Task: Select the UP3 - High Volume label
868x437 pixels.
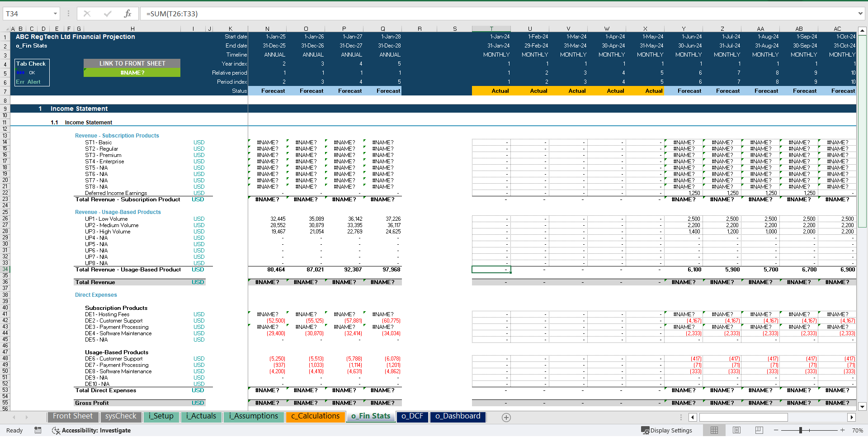Action: (108, 232)
